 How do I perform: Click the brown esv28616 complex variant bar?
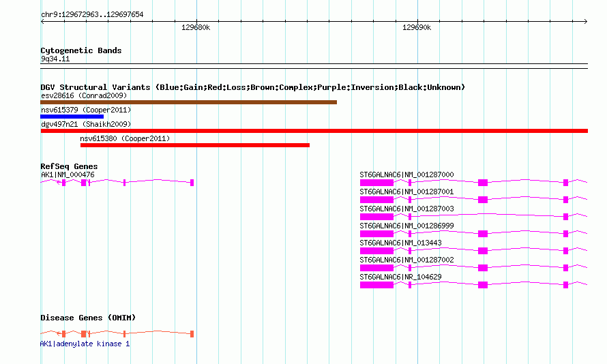188,102
